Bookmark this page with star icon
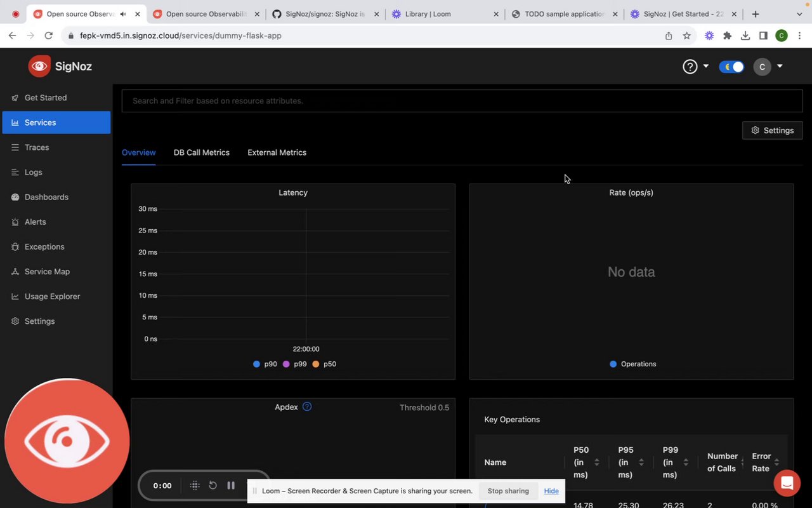The image size is (812, 508). point(686,36)
